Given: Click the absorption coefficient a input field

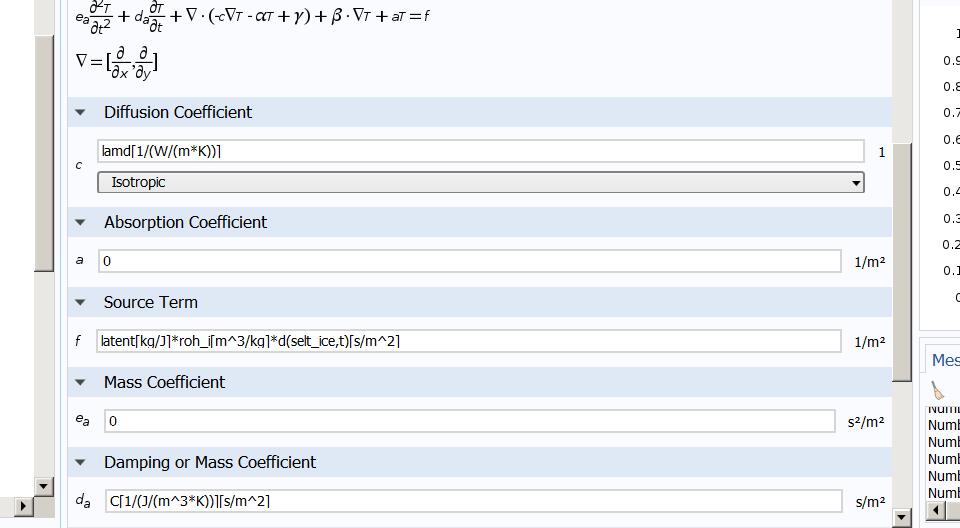Looking at the screenshot, I should pos(469,261).
